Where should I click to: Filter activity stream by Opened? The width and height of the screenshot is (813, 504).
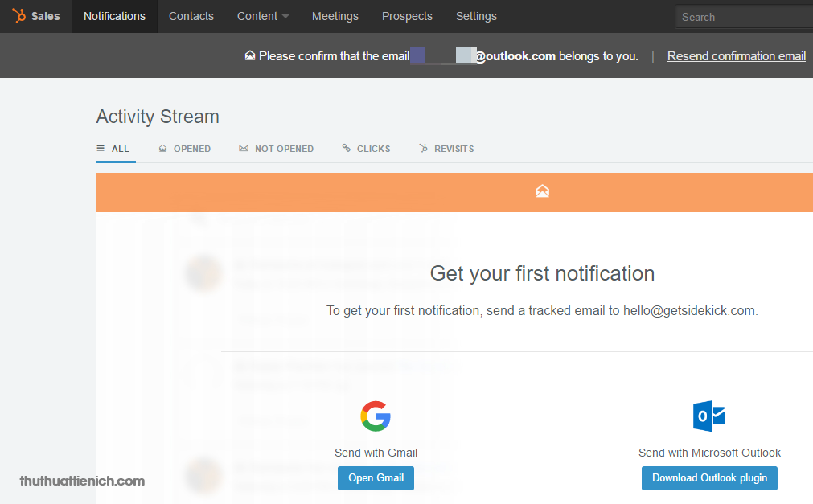pos(185,149)
